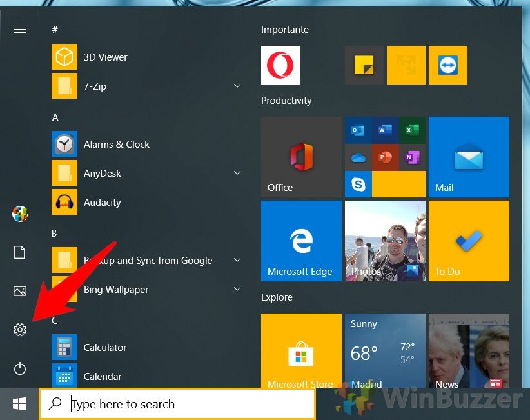This screenshot has width=530, height=420.
Task: Open the Photos tile
Action: (385, 241)
